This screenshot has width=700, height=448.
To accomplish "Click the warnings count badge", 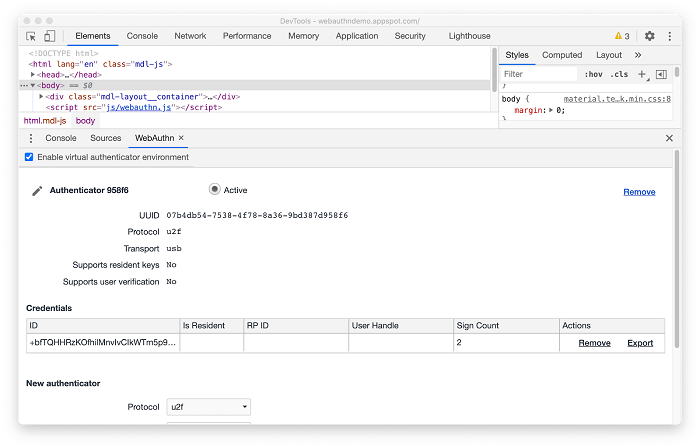I will click(622, 36).
